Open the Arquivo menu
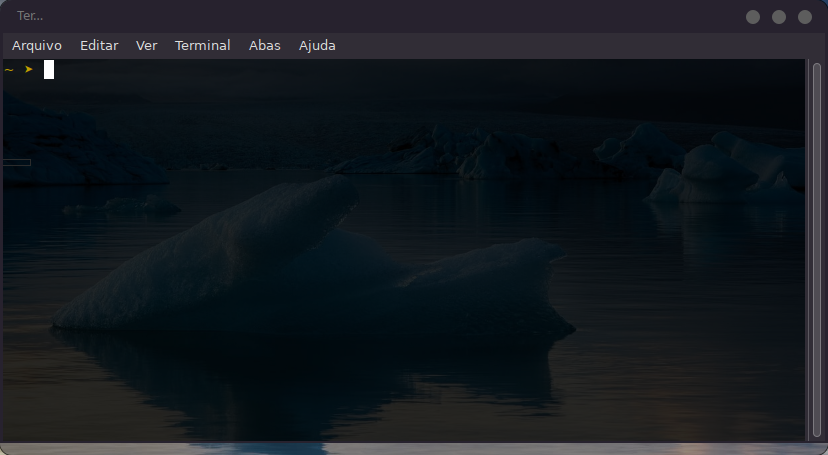This screenshot has width=828, height=455. pyautogui.click(x=37, y=45)
